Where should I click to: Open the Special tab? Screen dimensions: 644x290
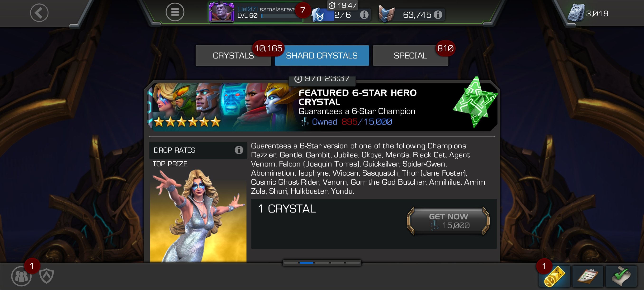(x=410, y=56)
